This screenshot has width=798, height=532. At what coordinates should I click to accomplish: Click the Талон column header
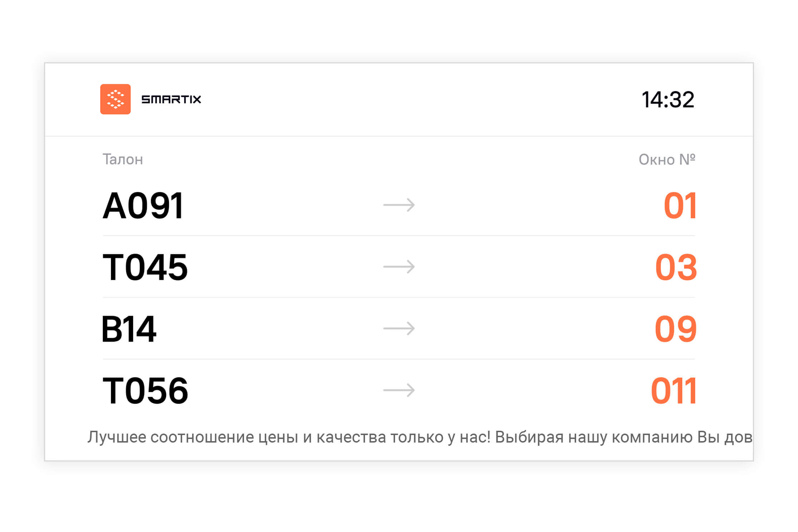(123, 159)
